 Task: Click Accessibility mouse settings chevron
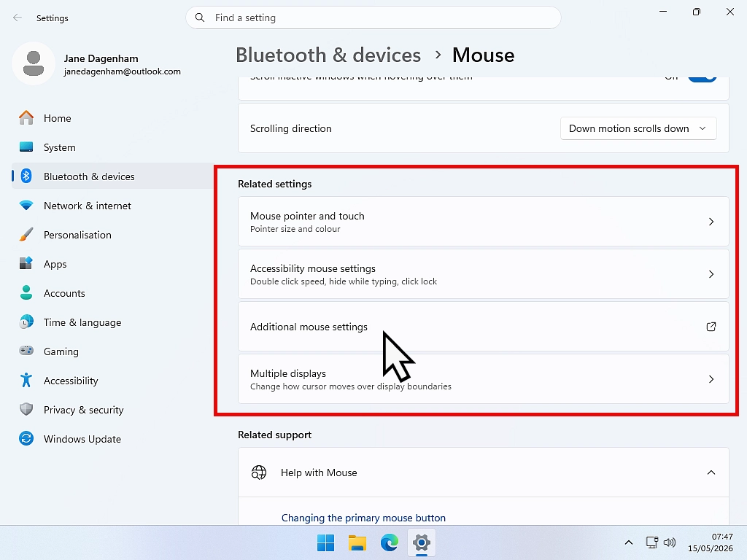tap(711, 274)
